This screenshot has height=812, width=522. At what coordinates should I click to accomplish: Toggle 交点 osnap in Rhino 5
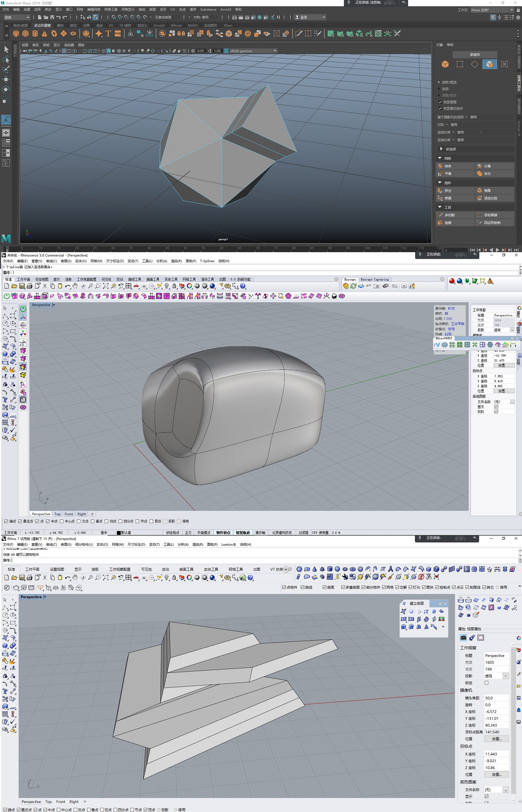[79, 521]
